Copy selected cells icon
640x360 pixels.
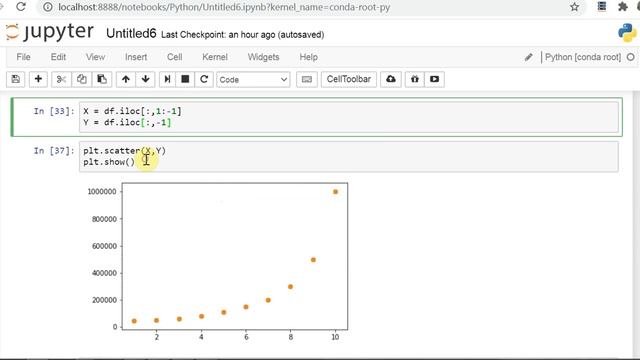tap(81, 79)
